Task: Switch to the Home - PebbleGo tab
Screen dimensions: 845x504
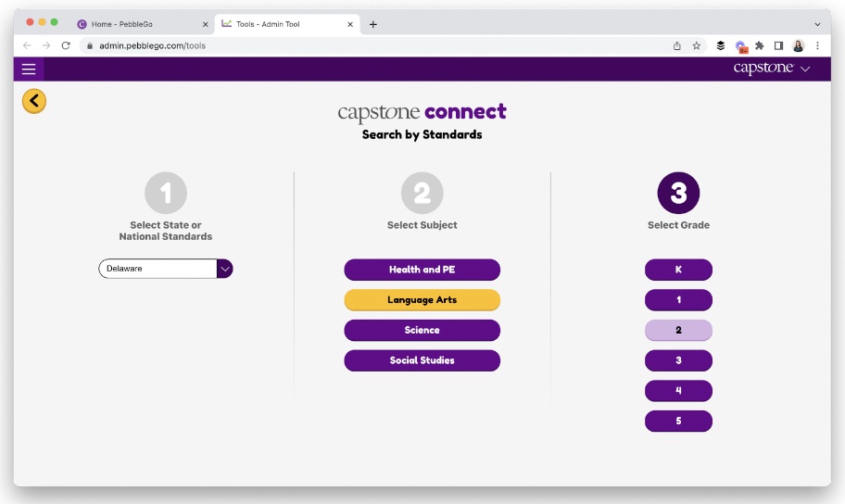Action: pyautogui.click(x=139, y=24)
